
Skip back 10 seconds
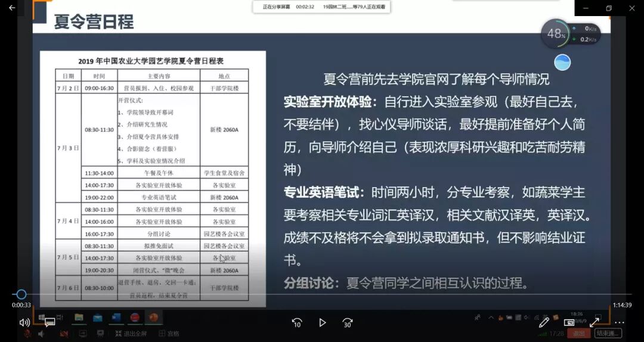[296, 323]
